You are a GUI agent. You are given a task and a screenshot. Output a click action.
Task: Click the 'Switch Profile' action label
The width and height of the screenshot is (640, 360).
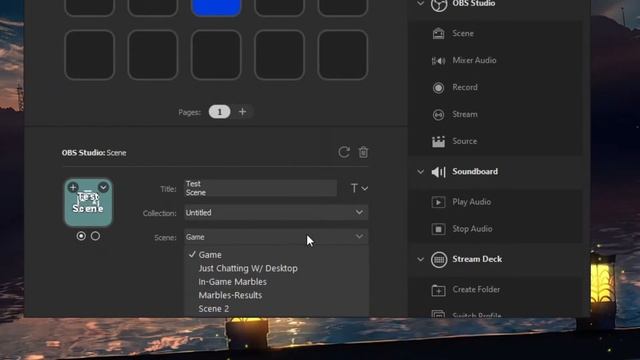click(477, 315)
